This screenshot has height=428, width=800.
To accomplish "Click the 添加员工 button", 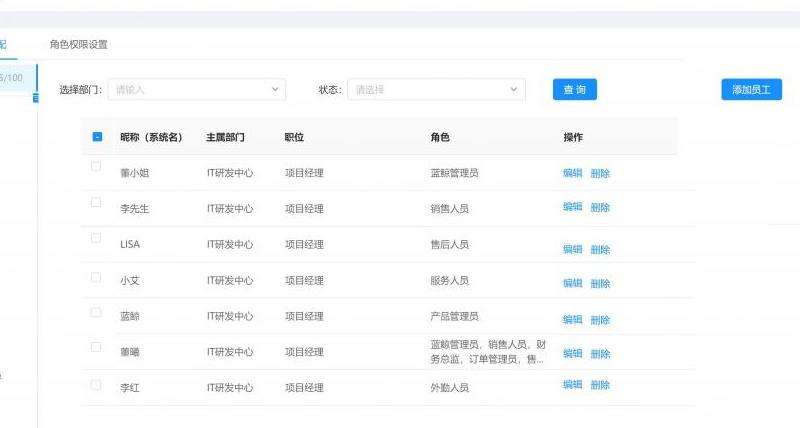I will (751, 89).
